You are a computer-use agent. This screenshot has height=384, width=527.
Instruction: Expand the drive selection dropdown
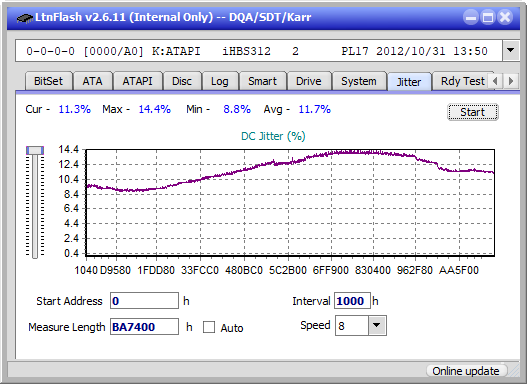tap(511, 51)
